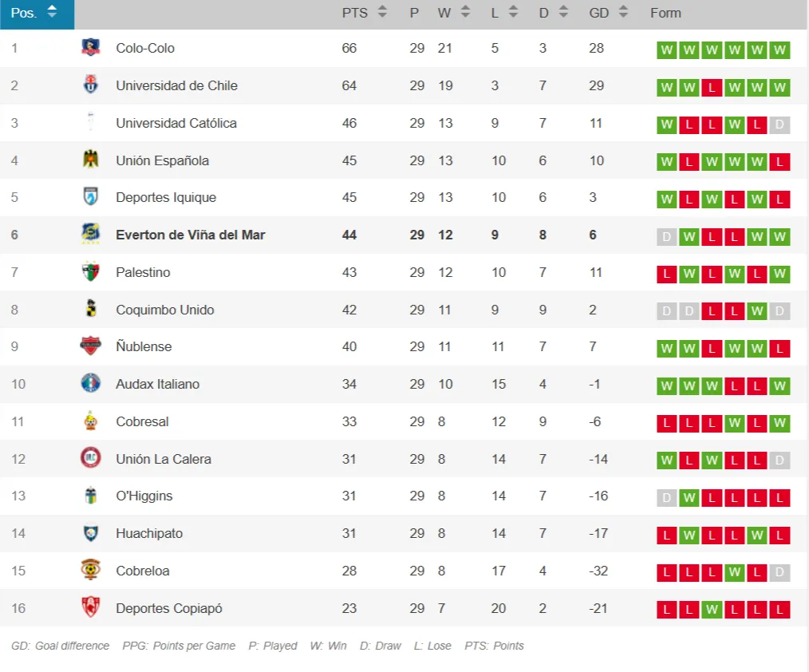The width and height of the screenshot is (809, 672).
Task: Open the O'Higgins team link
Action: tap(144, 496)
